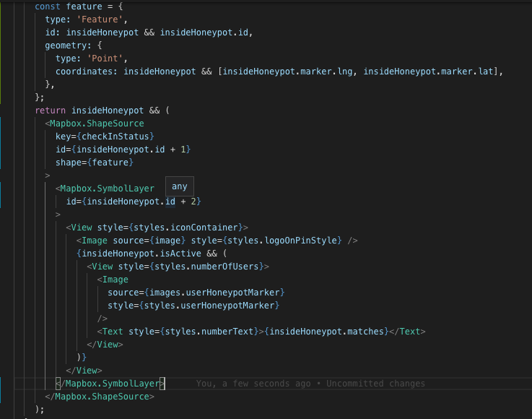Image resolution: width=532 pixels, height=419 pixels.
Task: Click 'id={insideHoneypot.id + 2}' attribute
Action: [x=134, y=202]
